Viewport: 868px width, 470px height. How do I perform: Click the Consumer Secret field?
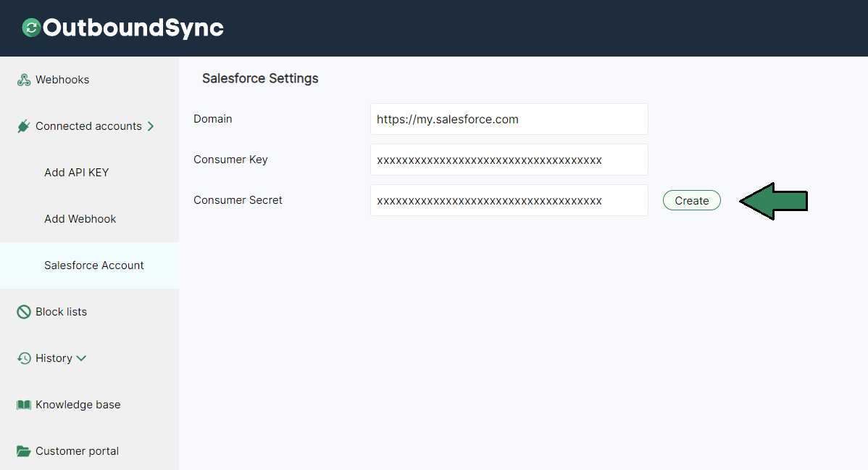coord(509,200)
